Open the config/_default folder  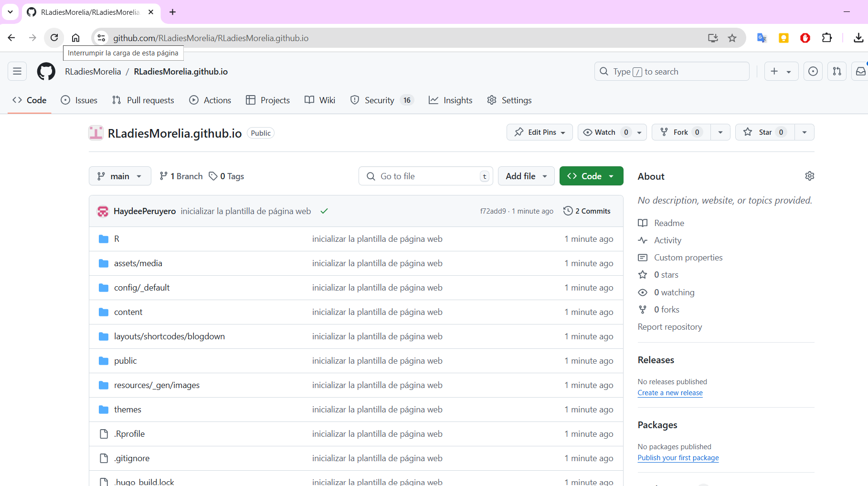[x=142, y=288]
